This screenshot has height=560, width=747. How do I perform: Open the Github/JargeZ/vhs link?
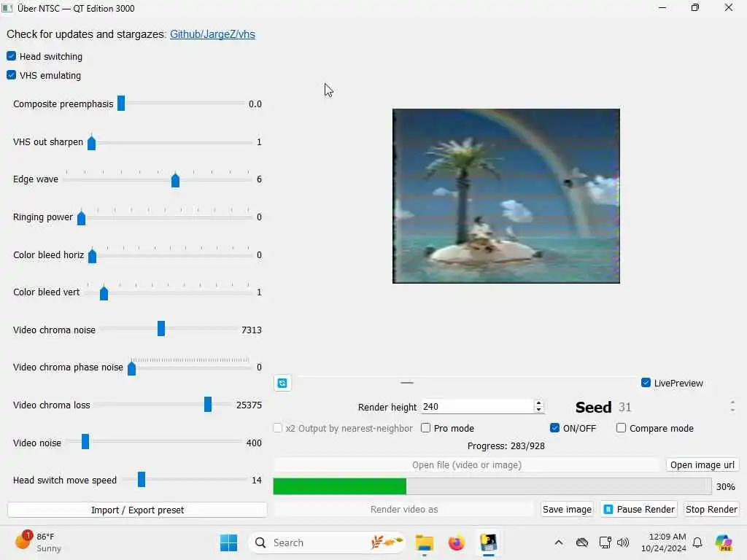tap(212, 34)
